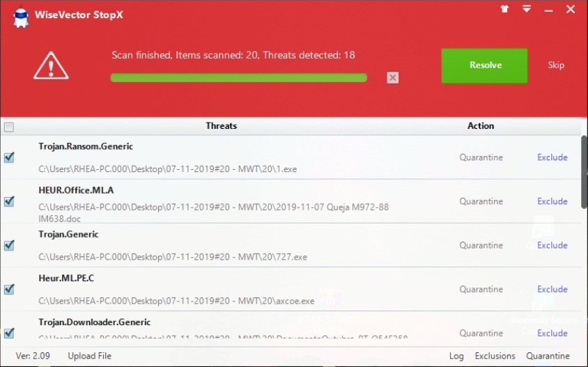Uncheck the Trojan.Downloader.Generic threat checkbox
The height and width of the screenshot is (367, 588).
[9, 333]
